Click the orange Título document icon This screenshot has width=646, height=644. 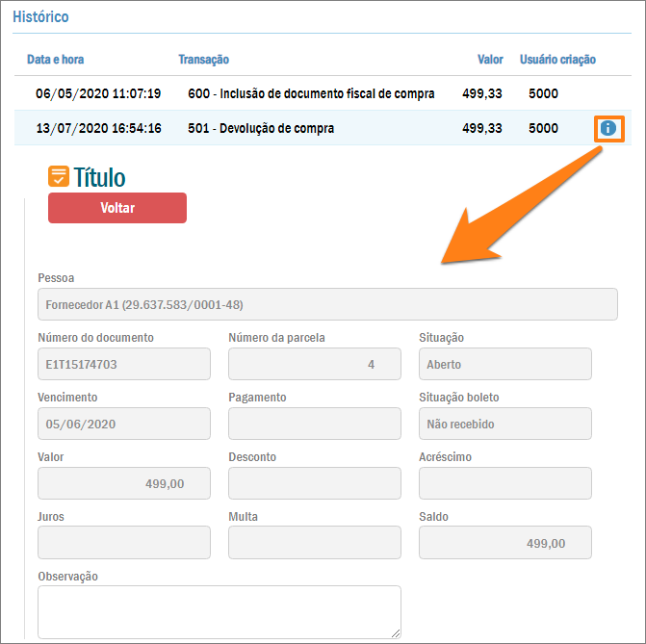point(59,176)
